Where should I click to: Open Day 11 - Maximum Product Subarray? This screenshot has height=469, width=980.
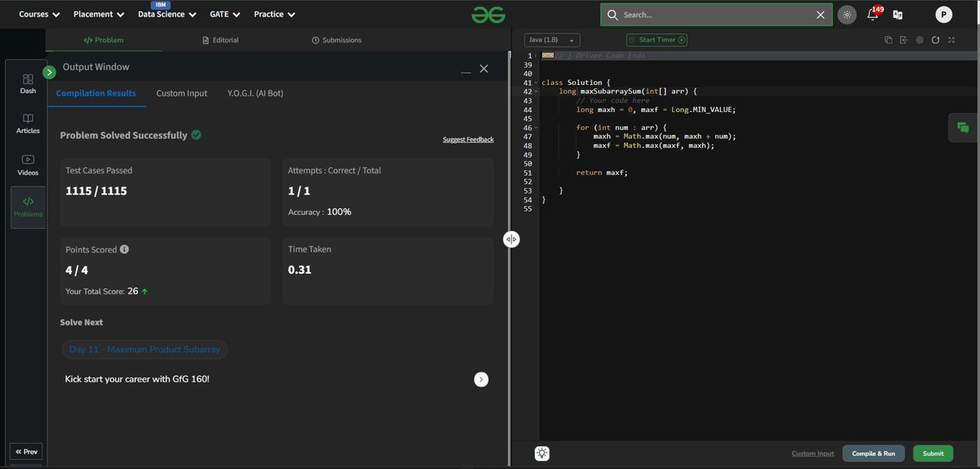pyautogui.click(x=145, y=350)
